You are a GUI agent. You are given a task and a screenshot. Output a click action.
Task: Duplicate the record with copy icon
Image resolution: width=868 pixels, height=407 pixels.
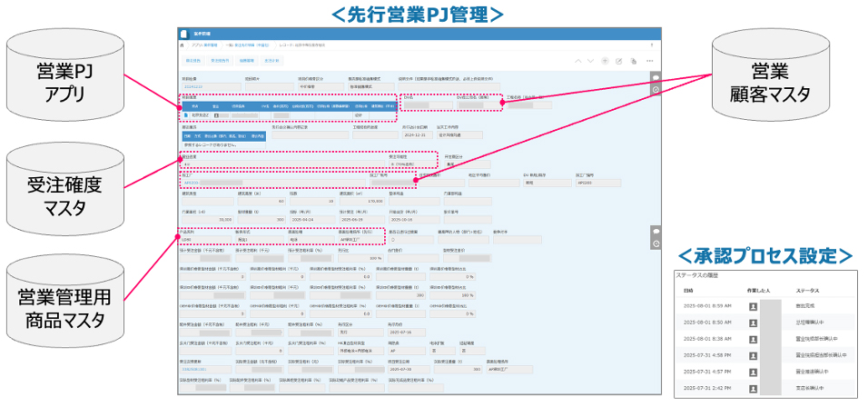pyautogui.click(x=633, y=61)
